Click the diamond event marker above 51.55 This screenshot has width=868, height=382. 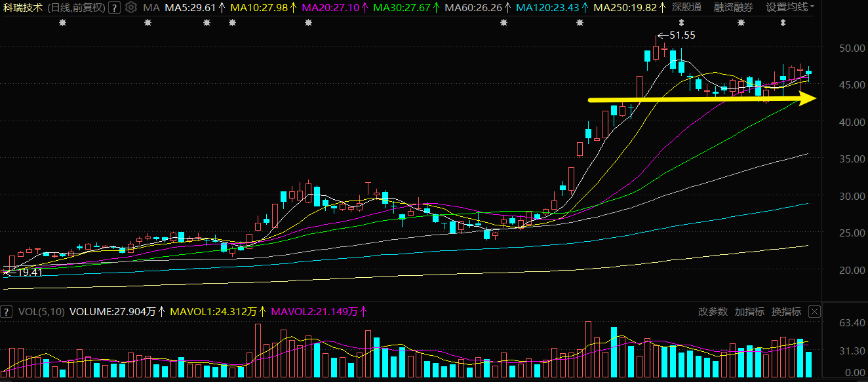point(682,23)
